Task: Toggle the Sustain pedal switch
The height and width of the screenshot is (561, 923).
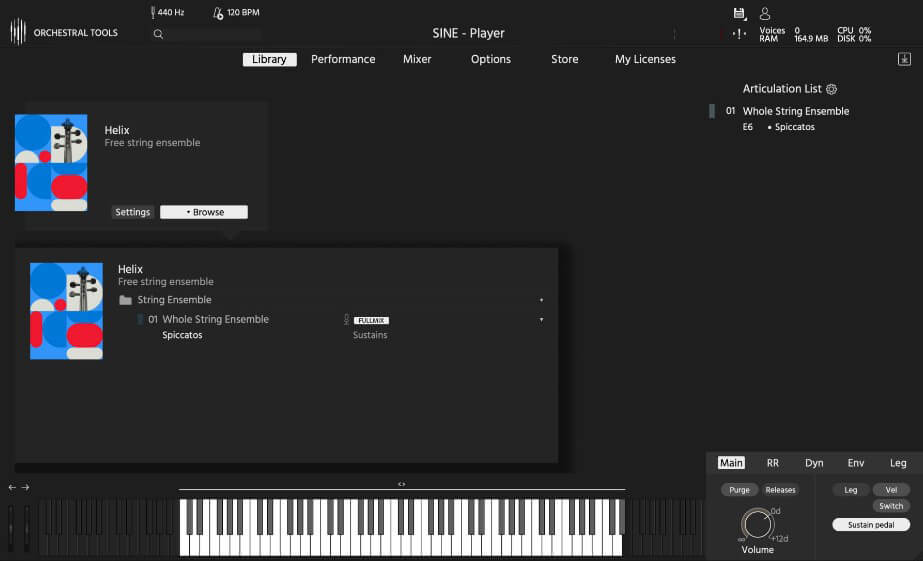Action: [x=871, y=524]
